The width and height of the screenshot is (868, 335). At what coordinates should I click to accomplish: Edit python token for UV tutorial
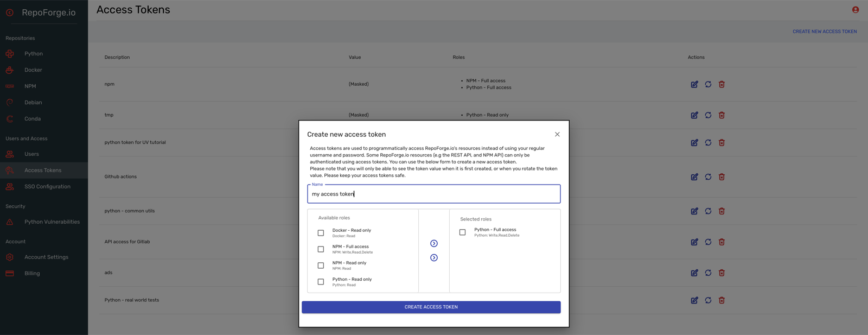(694, 143)
